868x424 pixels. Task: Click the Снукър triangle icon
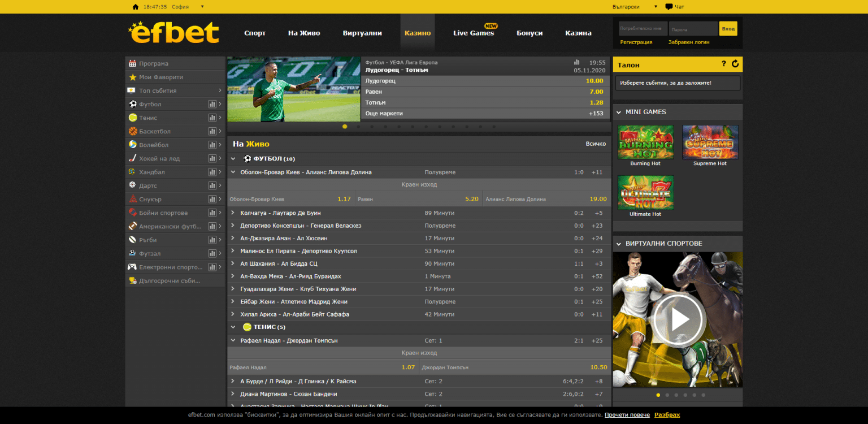click(x=133, y=199)
